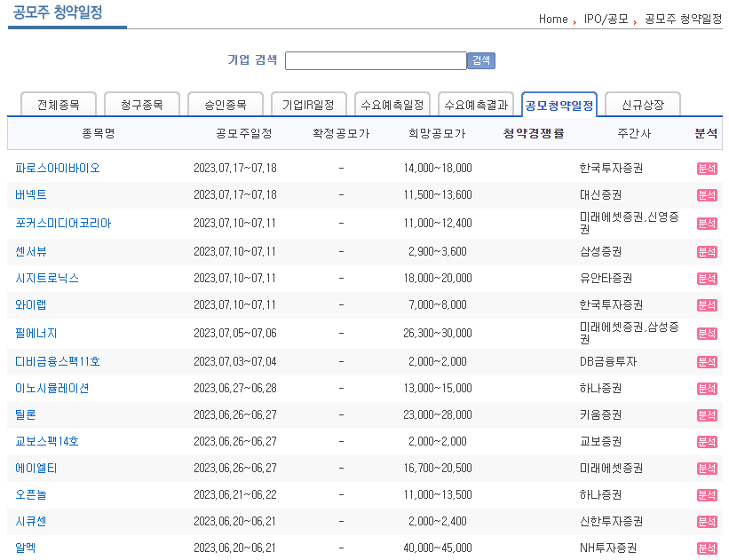Viewport: 729px width, 560px height.
Task: Click 분석 next to 에이엘티
Action: tap(707, 468)
